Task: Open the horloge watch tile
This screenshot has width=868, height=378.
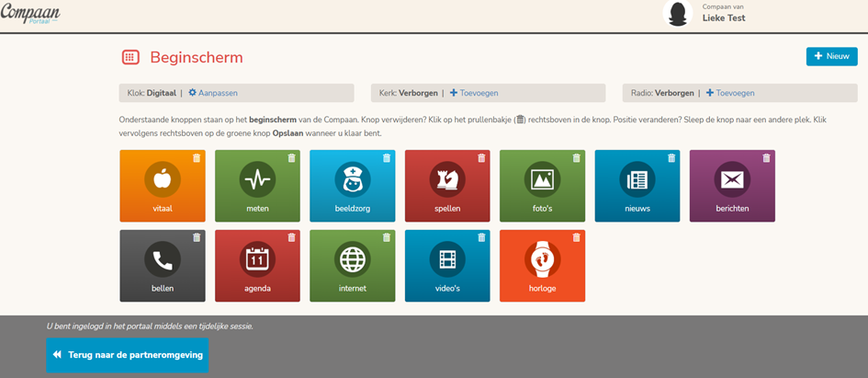Action: [x=542, y=266]
